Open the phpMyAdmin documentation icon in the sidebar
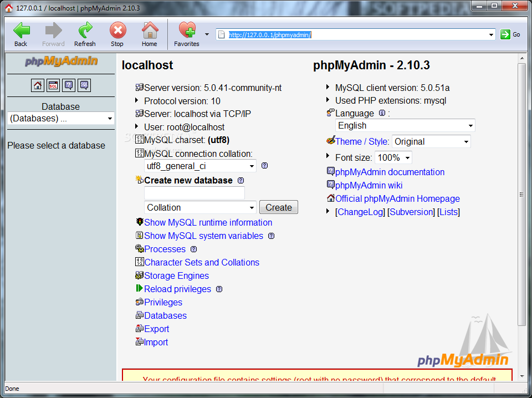Screen dimensions: 532x398 69,85
